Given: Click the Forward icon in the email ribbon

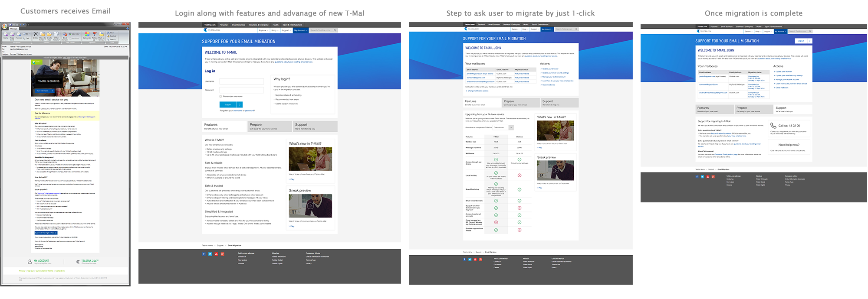Looking at the screenshot, I should coord(19,34).
